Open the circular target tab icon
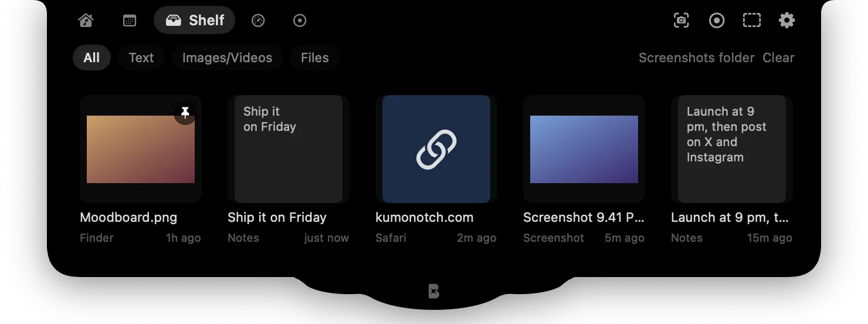 pos(300,21)
